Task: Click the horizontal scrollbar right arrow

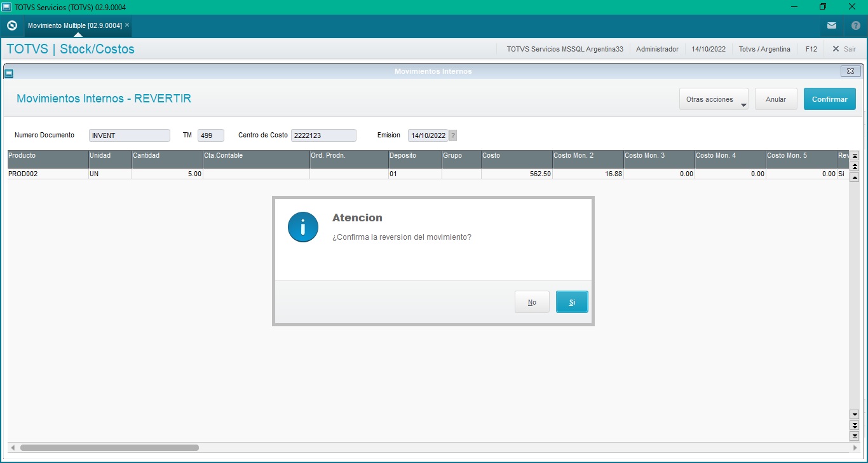Action: (855, 448)
